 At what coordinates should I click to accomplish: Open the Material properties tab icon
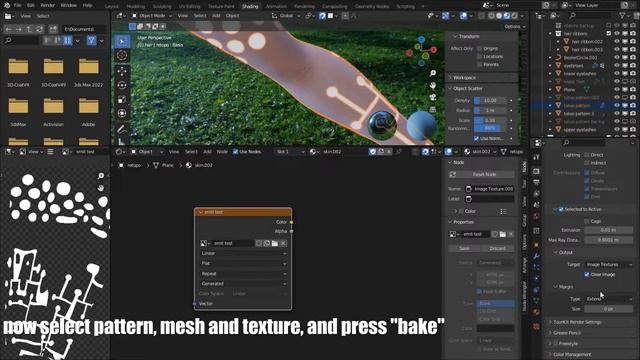[x=536, y=312]
